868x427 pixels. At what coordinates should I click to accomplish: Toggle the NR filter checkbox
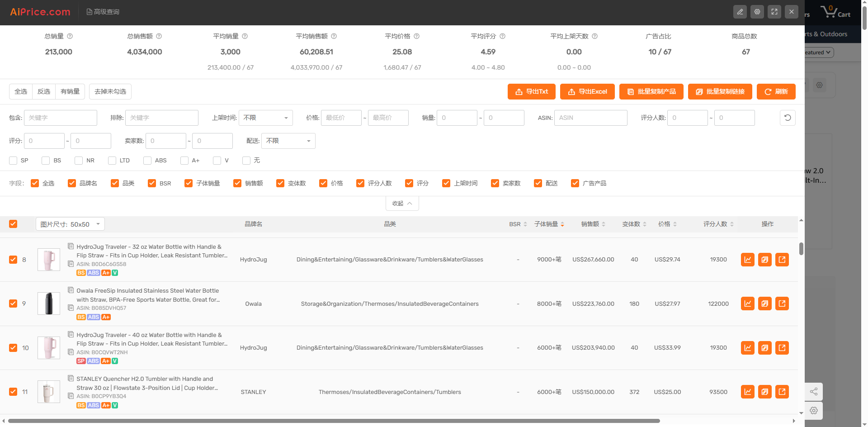(x=79, y=161)
